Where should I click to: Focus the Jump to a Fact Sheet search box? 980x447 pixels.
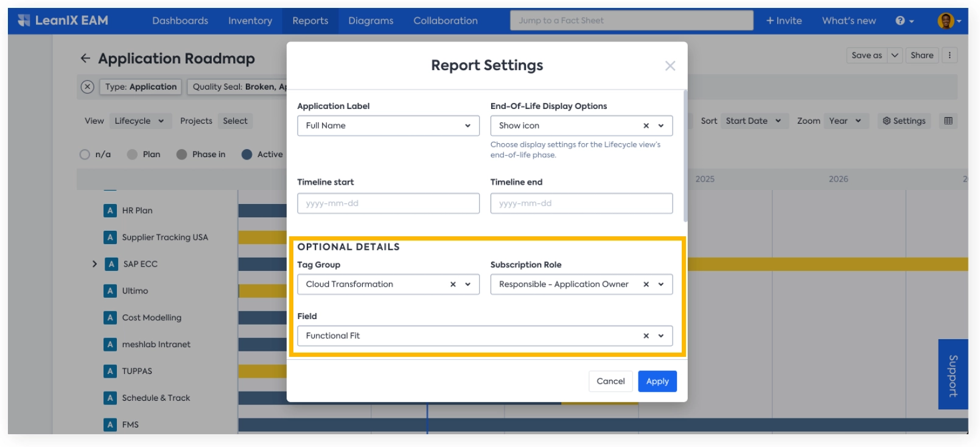coord(631,21)
